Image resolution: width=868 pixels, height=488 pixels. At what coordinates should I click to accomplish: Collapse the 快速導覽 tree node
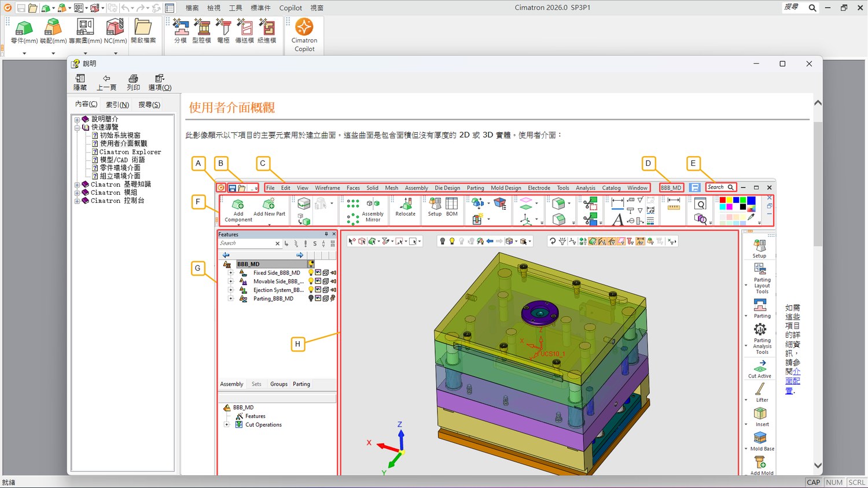pyautogui.click(x=77, y=128)
